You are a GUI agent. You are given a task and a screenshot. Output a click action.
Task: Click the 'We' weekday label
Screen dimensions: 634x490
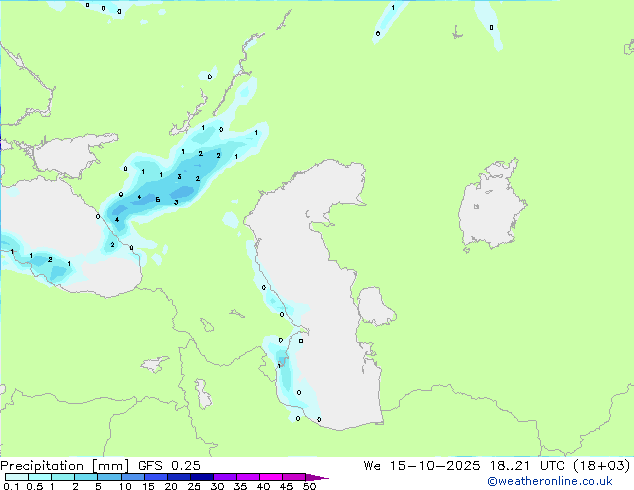click(x=372, y=466)
